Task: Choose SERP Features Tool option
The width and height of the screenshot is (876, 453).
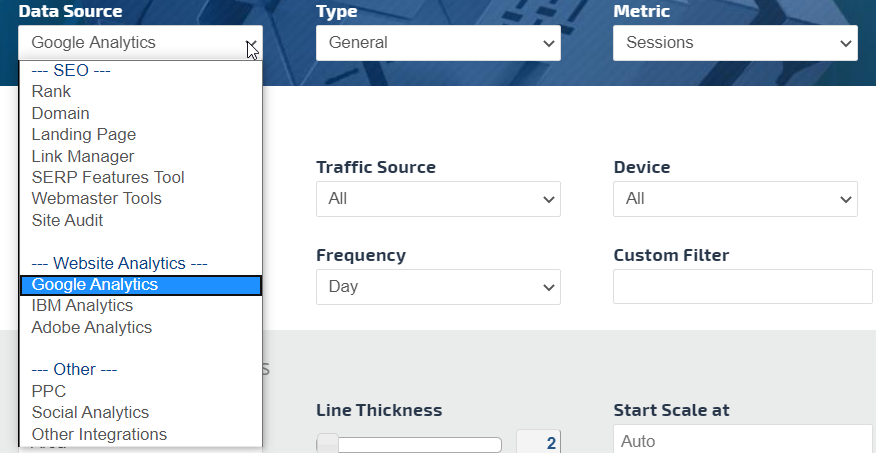Action: (x=108, y=177)
